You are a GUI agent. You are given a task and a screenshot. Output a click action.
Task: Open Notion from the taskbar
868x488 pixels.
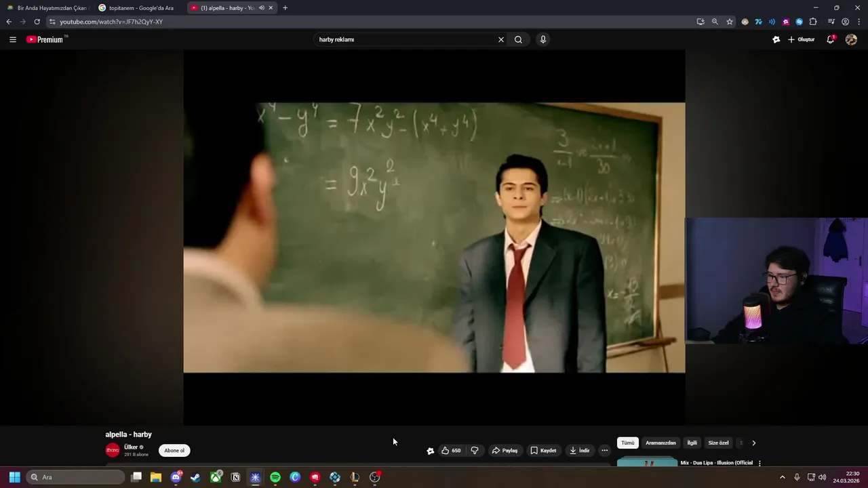pos(235,477)
